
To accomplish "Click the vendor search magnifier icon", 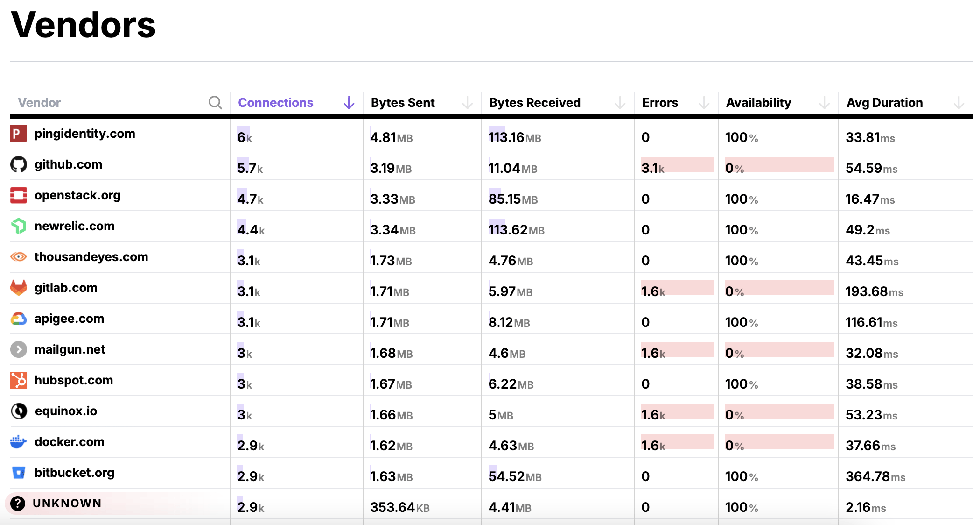I will pyautogui.click(x=215, y=102).
